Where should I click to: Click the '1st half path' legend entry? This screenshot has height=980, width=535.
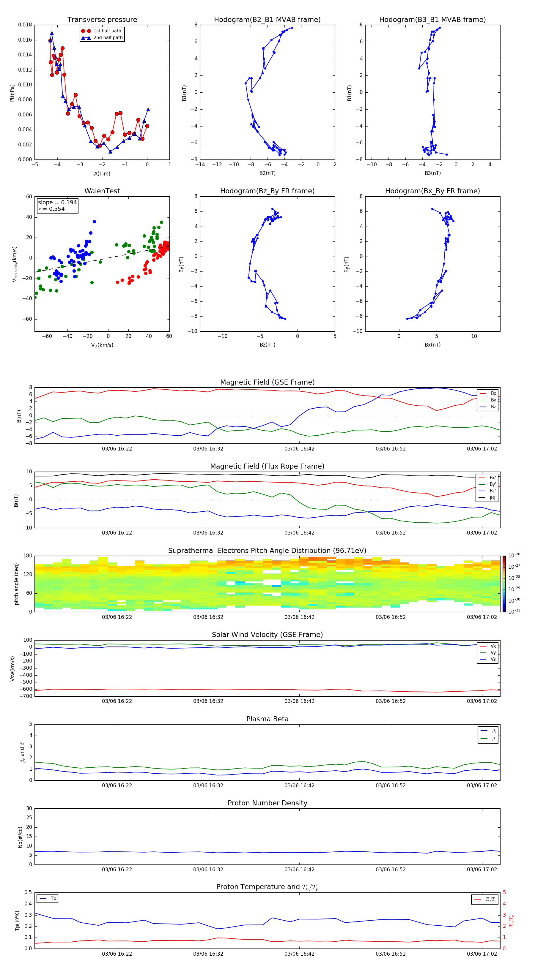click(102, 31)
